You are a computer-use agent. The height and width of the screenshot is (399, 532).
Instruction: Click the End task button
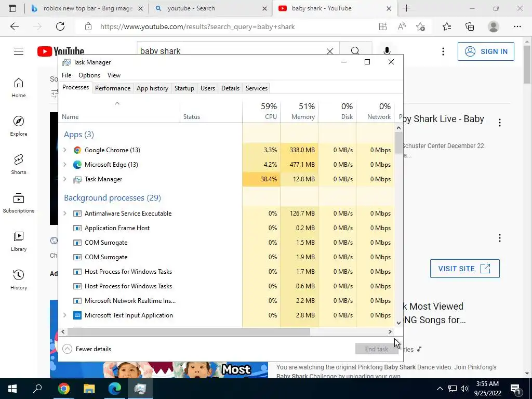point(377,349)
